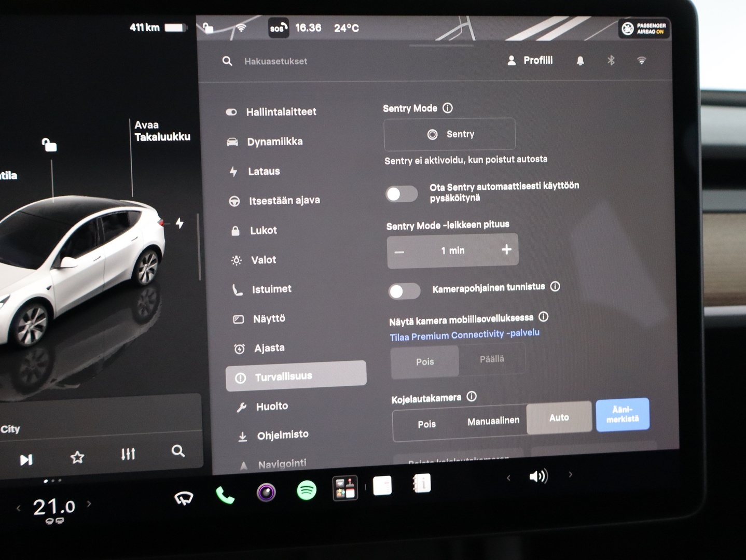Tap the volume speaker icon
746x560 pixels.
tap(538, 476)
